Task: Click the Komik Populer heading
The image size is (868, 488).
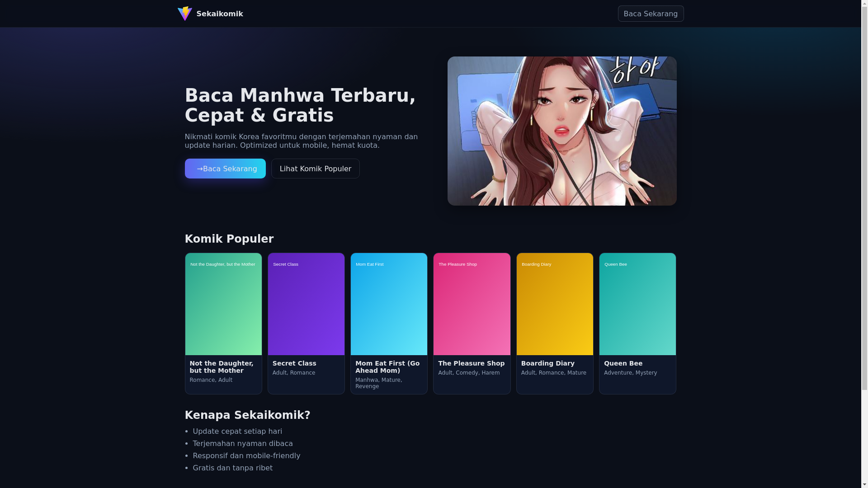Action: [229, 239]
